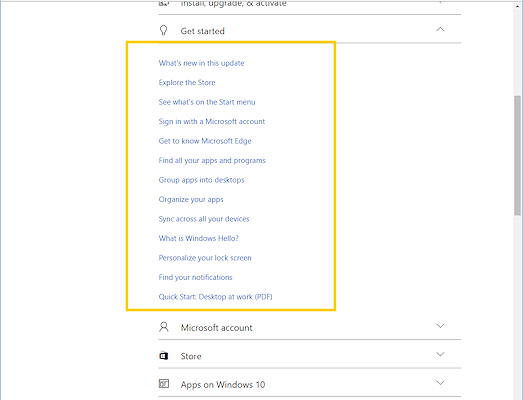Open Get to know Microsoft Edge link

click(x=205, y=141)
